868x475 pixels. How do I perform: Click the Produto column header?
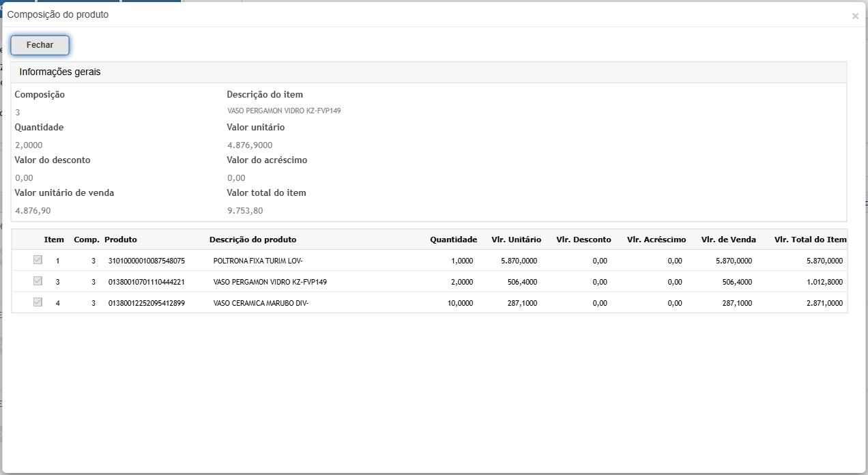point(121,240)
